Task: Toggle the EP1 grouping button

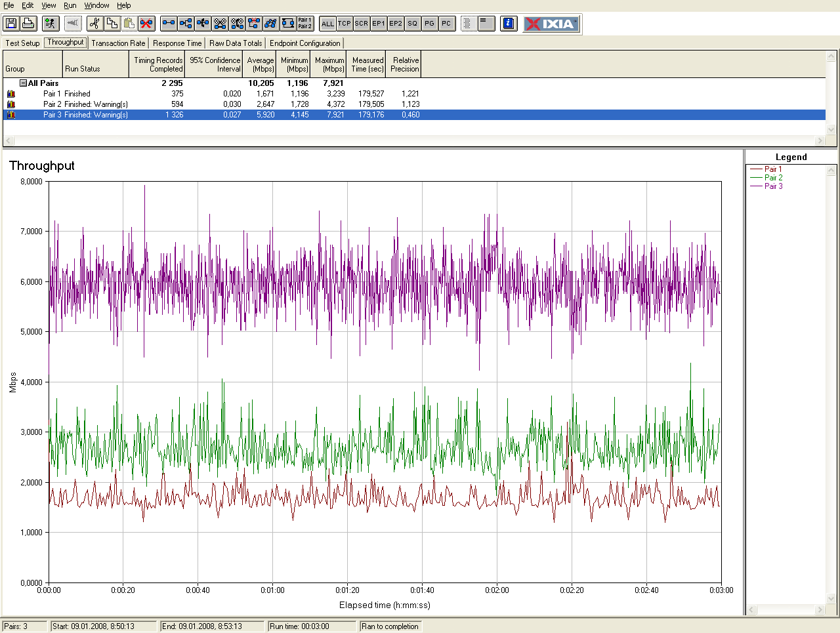Action: click(x=379, y=24)
